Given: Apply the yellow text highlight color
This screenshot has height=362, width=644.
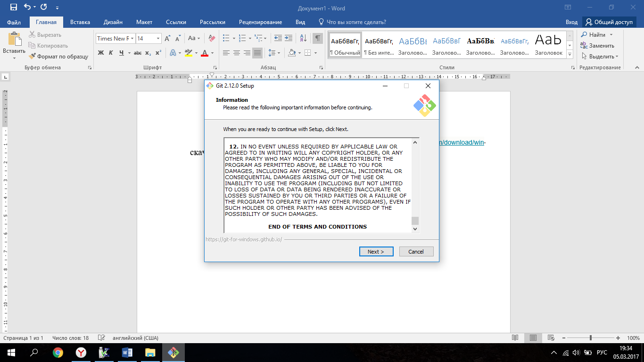Looking at the screenshot, I should coord(188,53).
